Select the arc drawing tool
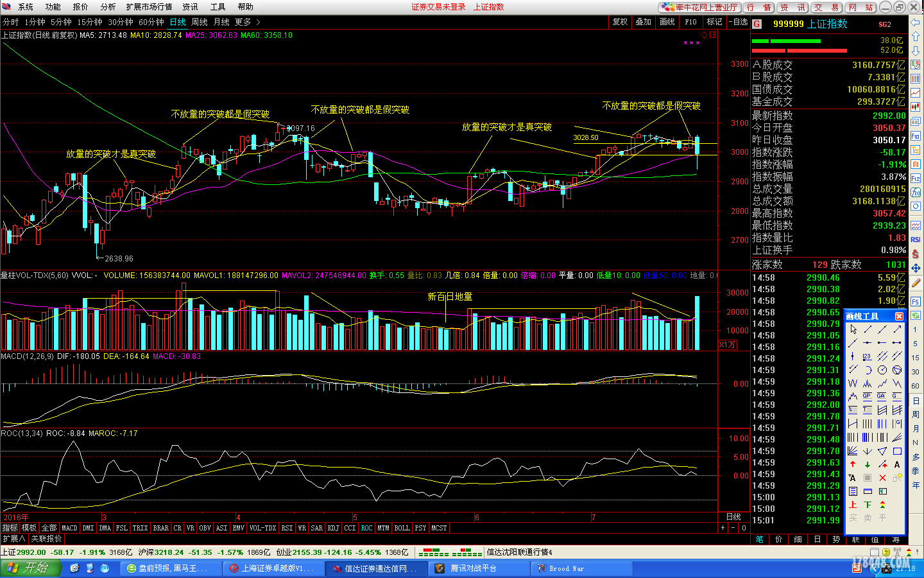 coord(868,370)
